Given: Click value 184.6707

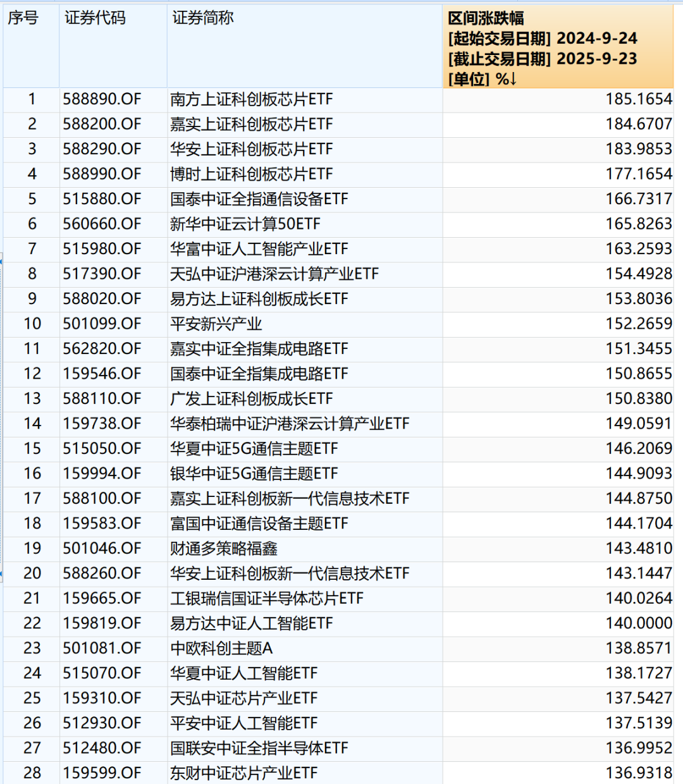Looking at the screenshot, I should click(639, 124).
